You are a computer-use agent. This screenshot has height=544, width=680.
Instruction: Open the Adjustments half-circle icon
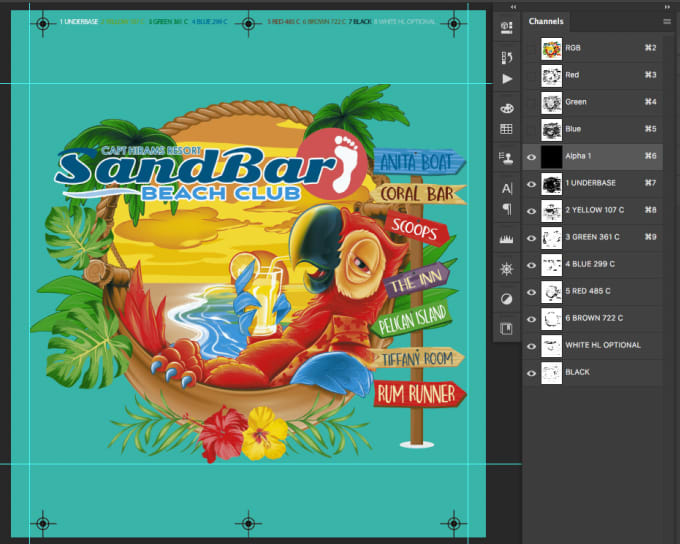point(507,299)
